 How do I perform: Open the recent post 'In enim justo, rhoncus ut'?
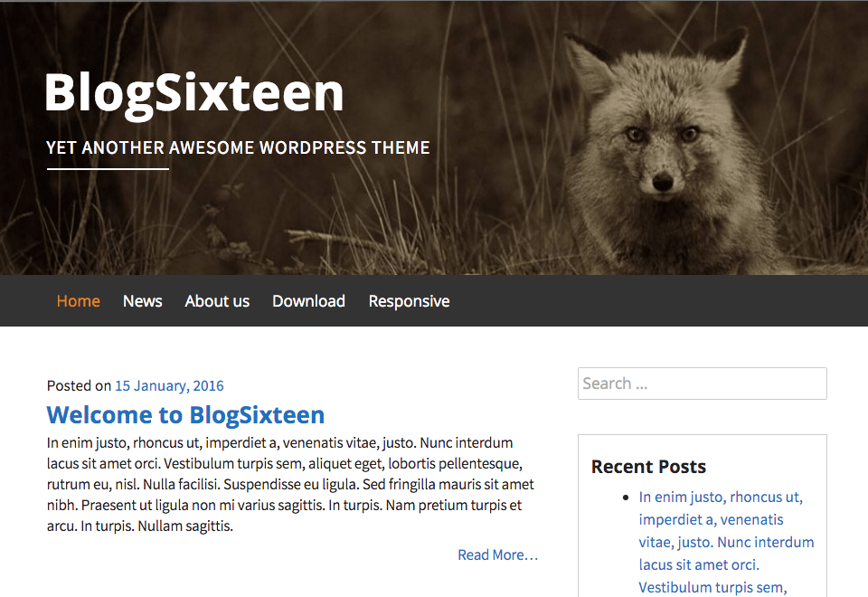coord(726,542)
